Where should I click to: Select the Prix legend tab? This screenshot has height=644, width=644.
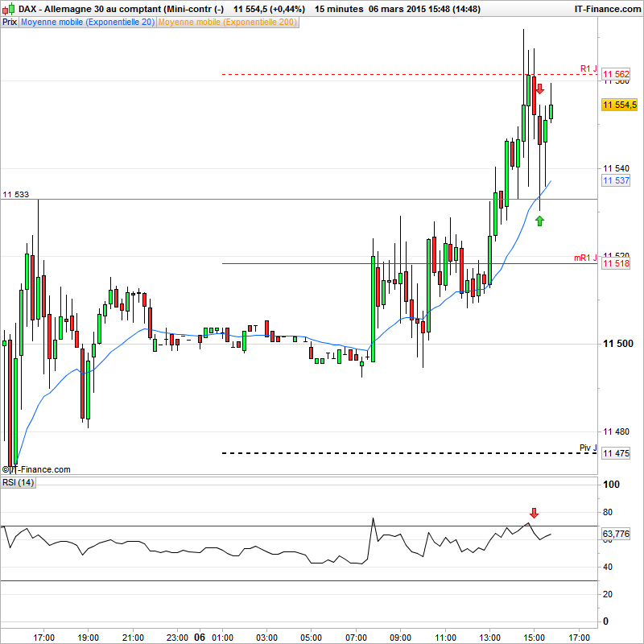click(x=10, y=23)
